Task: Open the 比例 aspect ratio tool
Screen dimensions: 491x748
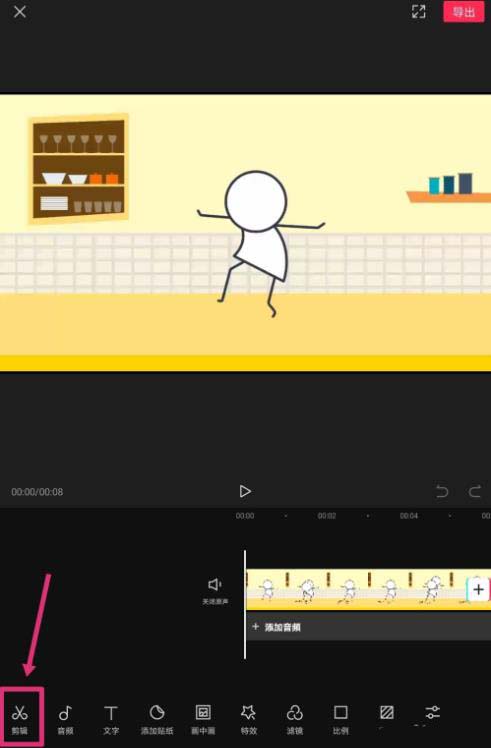Action: (x=340, y=719)
